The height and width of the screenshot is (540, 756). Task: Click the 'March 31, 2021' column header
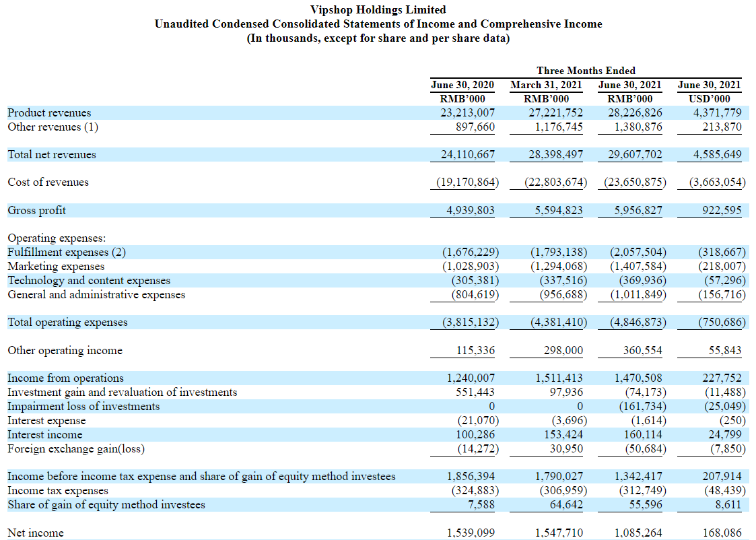pos(546,85)
